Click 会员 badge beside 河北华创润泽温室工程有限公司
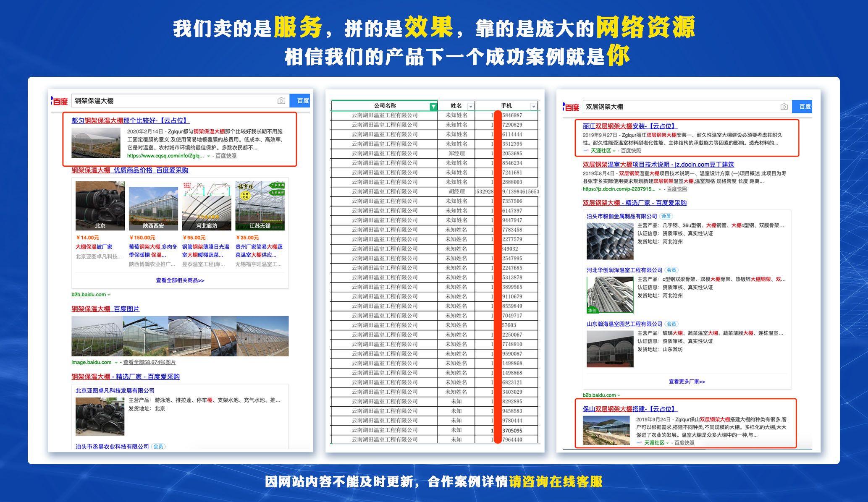The width and height of the screenshot is (868, 502). tap(671, 270)
